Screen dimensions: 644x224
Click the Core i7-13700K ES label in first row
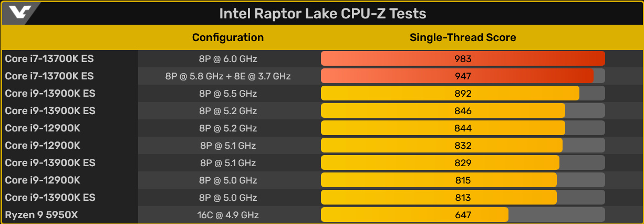point(49,58)
